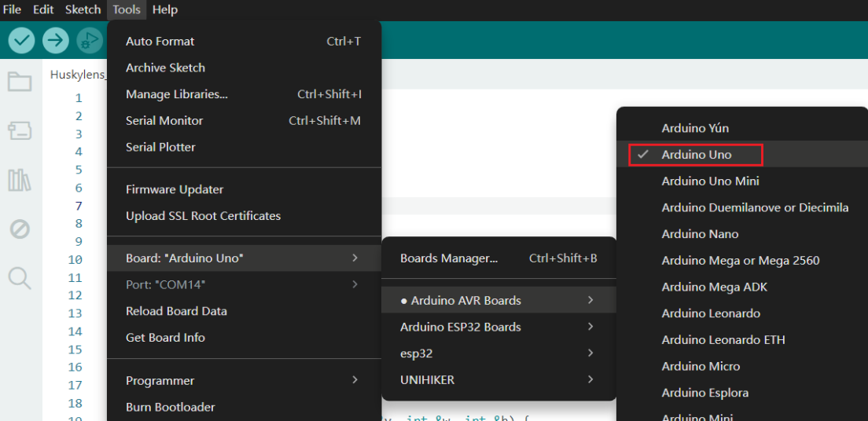Click Boards Manager... menu entry

(449, 258)
